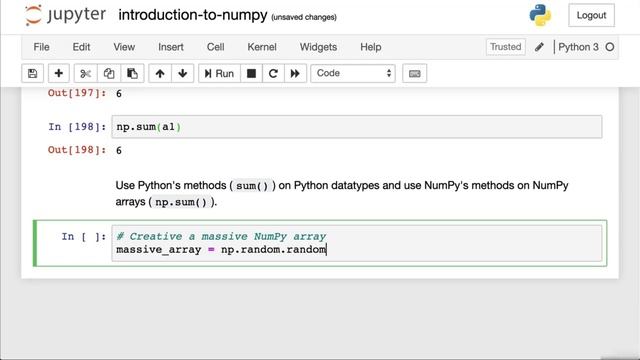The width and height of the screenshot is (640, 360).
Task: Open the Widgets menu
Action: [x=318, y=47]
